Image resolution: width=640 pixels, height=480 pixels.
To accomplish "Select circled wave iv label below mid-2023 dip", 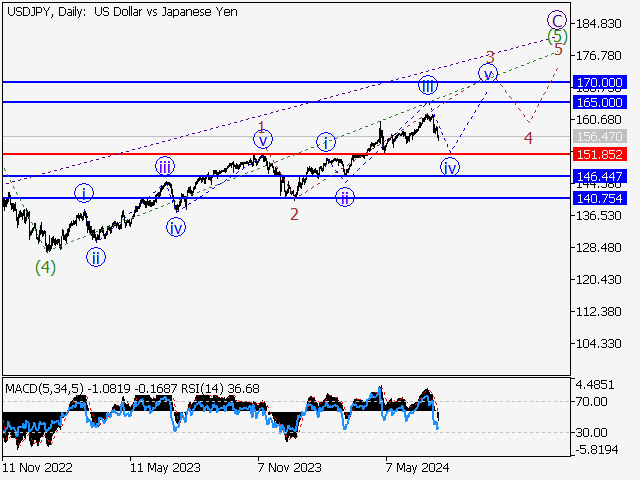I will click(176, 228).
